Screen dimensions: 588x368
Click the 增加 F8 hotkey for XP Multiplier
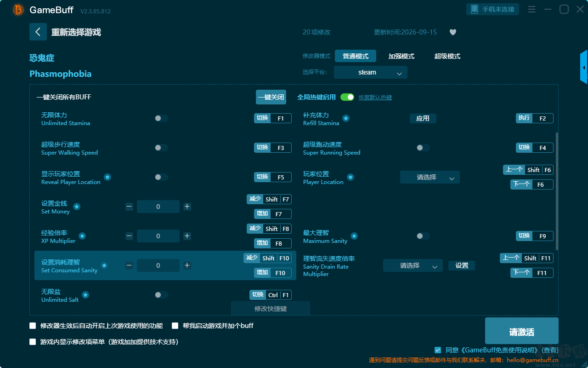click(x=273, y=243)
